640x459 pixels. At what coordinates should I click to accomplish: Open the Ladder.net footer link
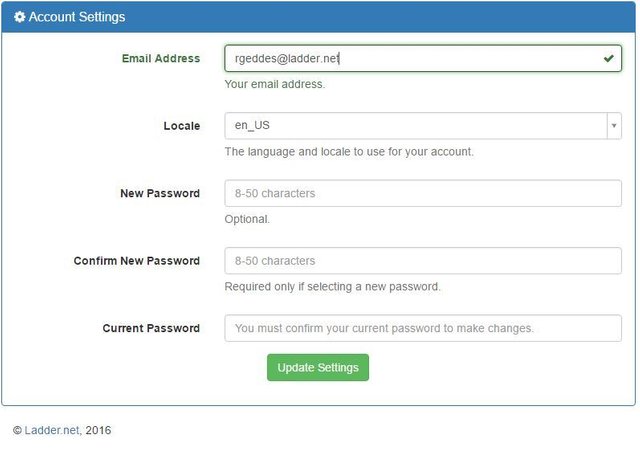(51, 431)
